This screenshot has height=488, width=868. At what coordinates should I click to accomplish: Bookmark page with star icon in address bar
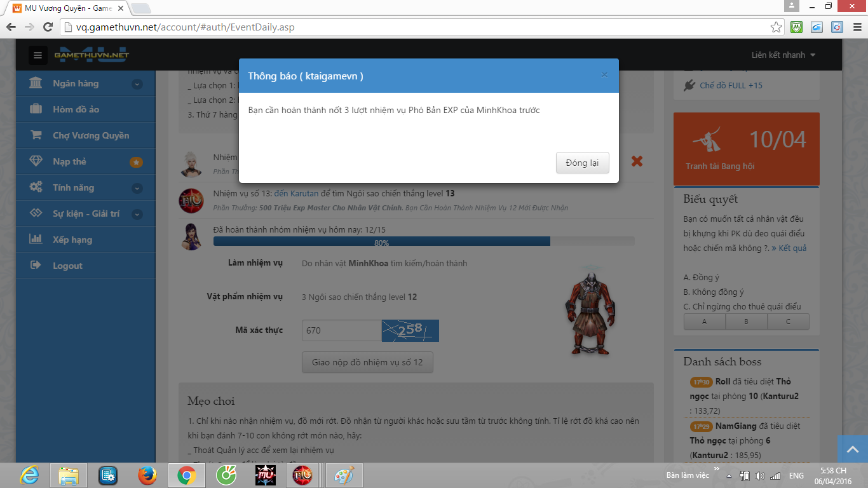click(x=776, y=27)
